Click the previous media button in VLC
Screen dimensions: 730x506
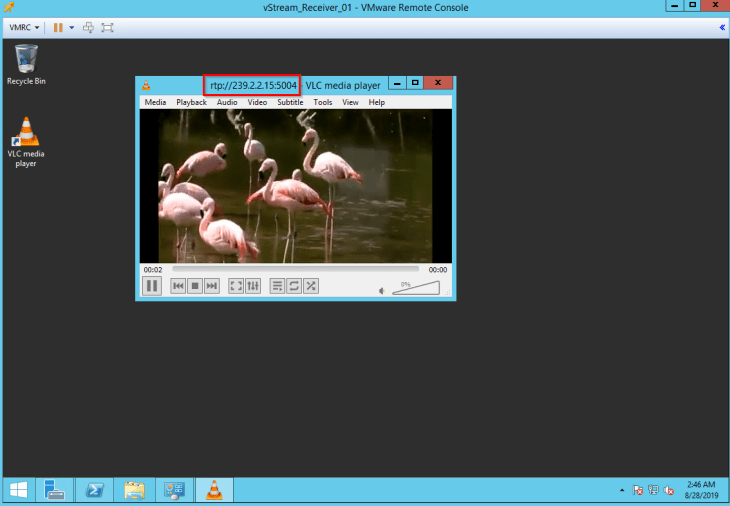click(178, 286)
